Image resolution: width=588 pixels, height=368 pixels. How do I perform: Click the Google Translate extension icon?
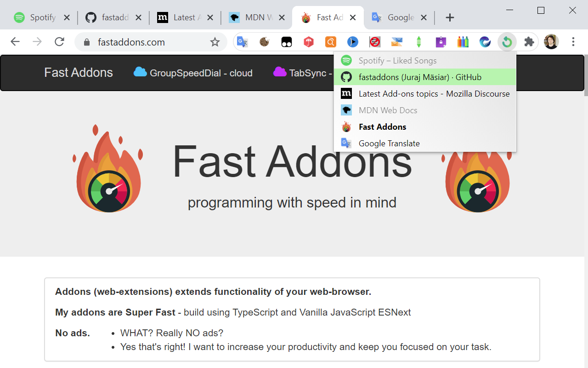pos(243,42)
